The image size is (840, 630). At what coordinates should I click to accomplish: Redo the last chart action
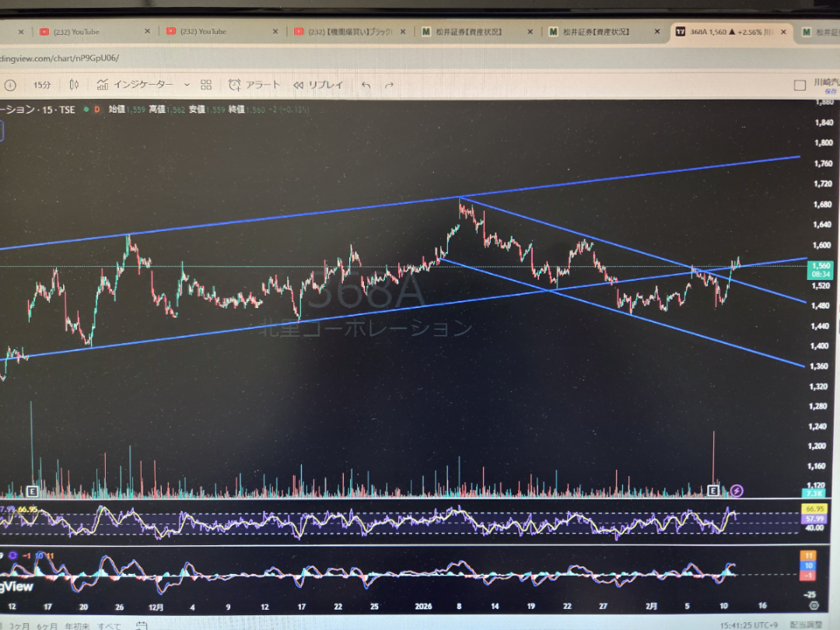[x=390, y=85]
